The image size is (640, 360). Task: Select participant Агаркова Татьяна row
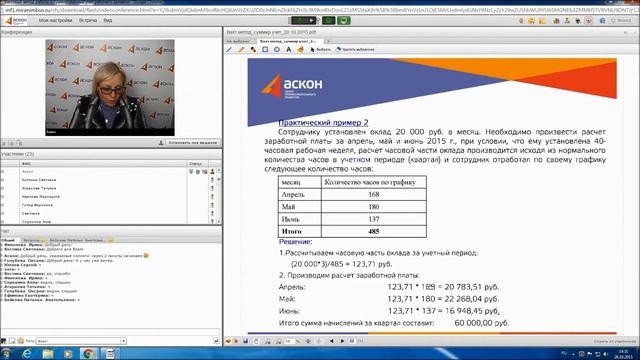(110, 188)
